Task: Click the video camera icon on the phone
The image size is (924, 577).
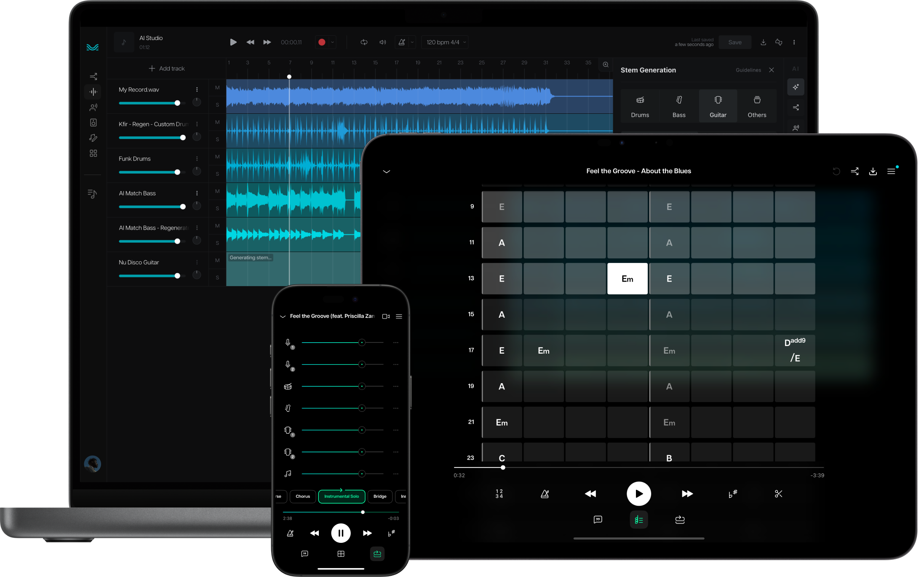Action: click(x=385, y=316)
